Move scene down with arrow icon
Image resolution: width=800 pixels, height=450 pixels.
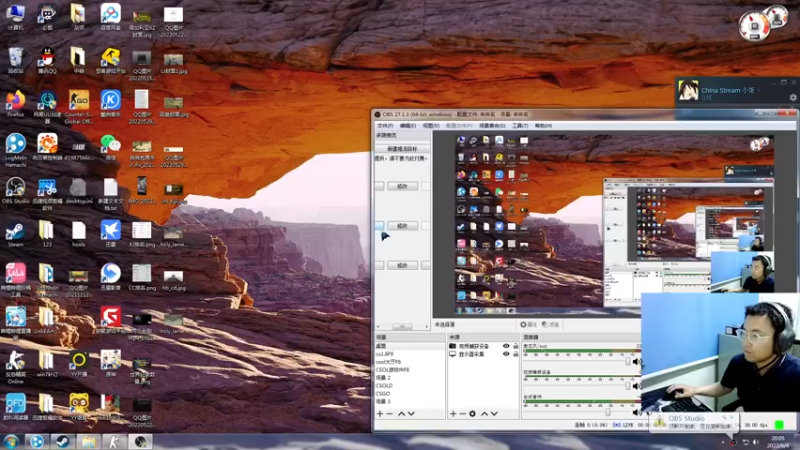[411, 414]
